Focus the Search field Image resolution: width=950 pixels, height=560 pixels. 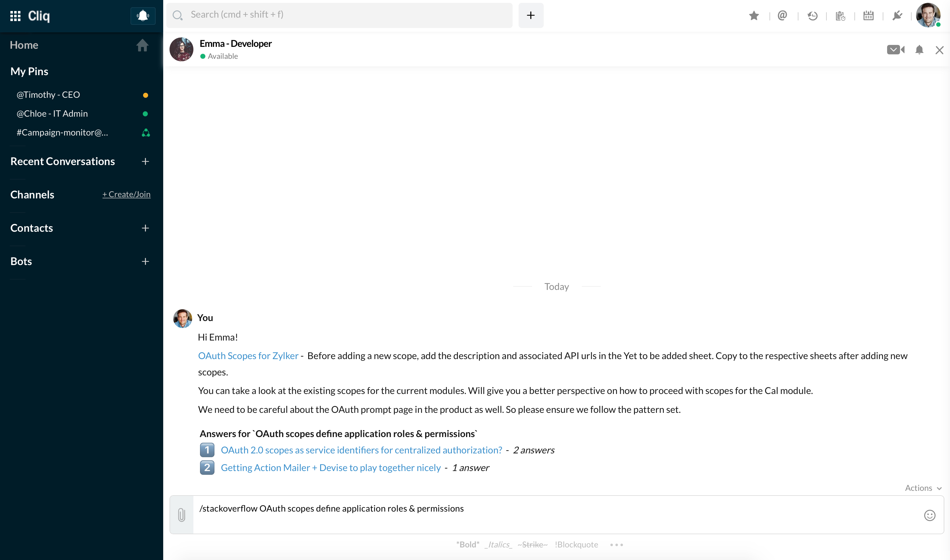[340, 15]
